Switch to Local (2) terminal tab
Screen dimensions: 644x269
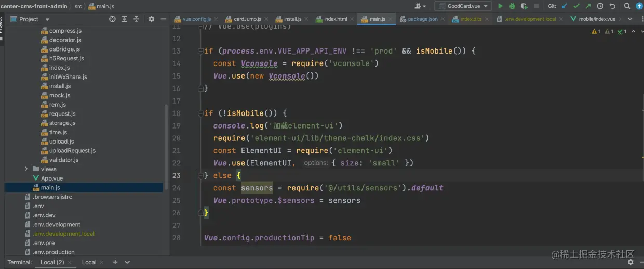52,262
